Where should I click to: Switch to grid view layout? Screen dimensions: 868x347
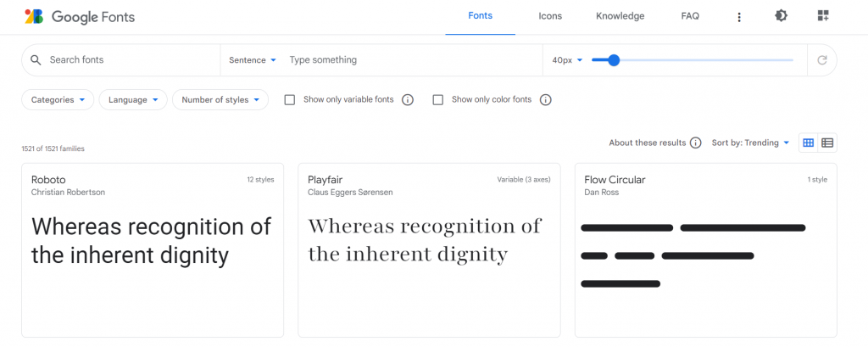(x=808, y=143)
